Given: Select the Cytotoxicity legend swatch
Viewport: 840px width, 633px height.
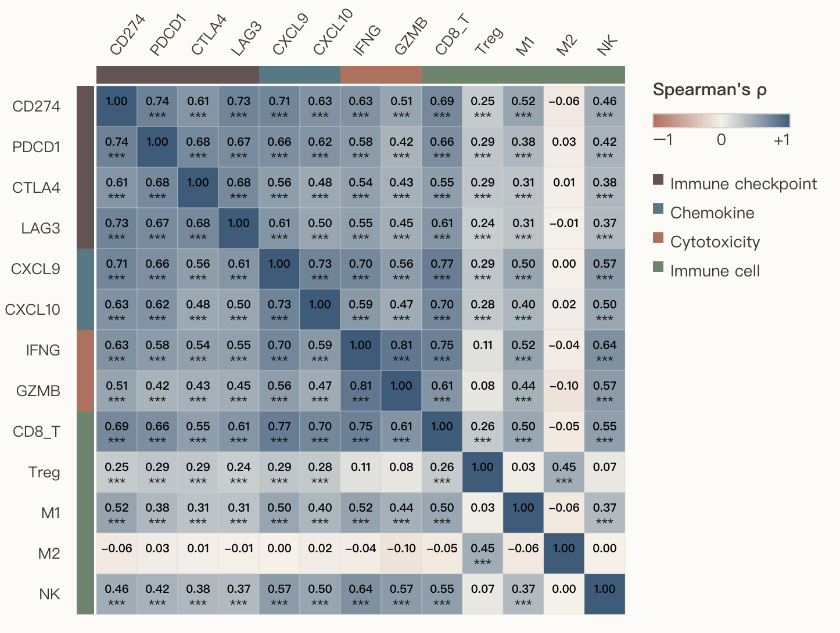Looking at the screenshot, I should pyautogui.click(x=658, y=238).
